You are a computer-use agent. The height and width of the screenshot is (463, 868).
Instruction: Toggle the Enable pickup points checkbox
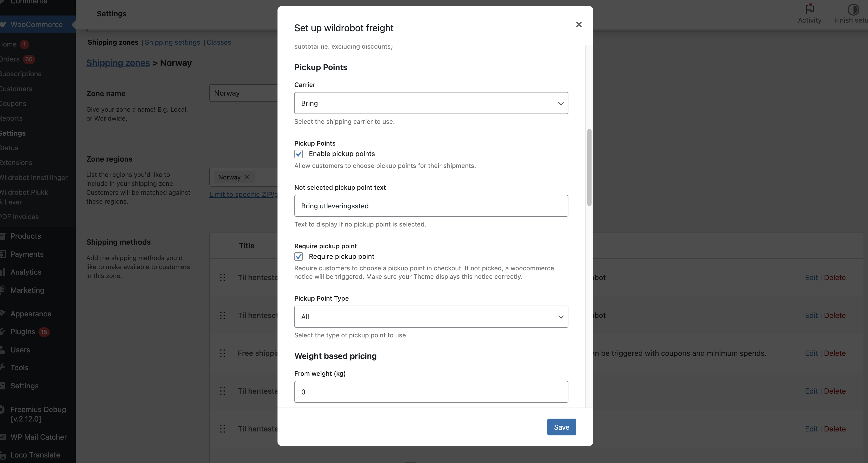click(x=299, y=154)
